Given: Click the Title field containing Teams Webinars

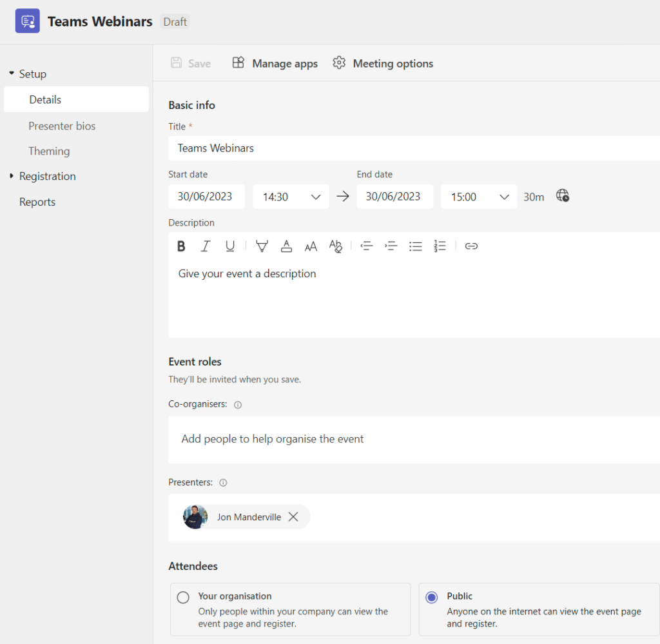Looking at the screenshot, I should click(x=322, y=148).
